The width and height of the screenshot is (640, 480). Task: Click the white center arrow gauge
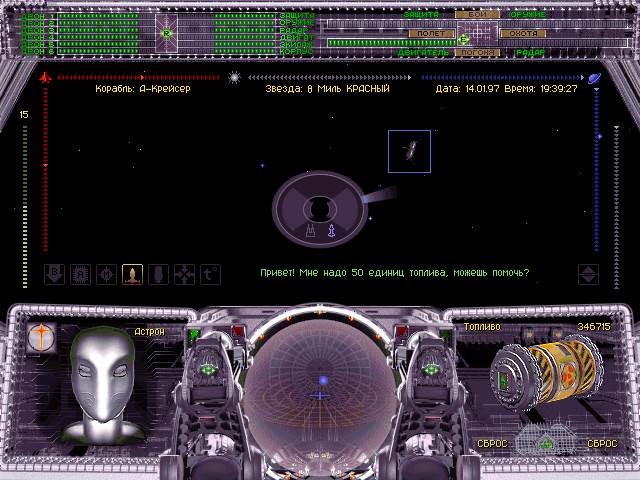[329, 77]
